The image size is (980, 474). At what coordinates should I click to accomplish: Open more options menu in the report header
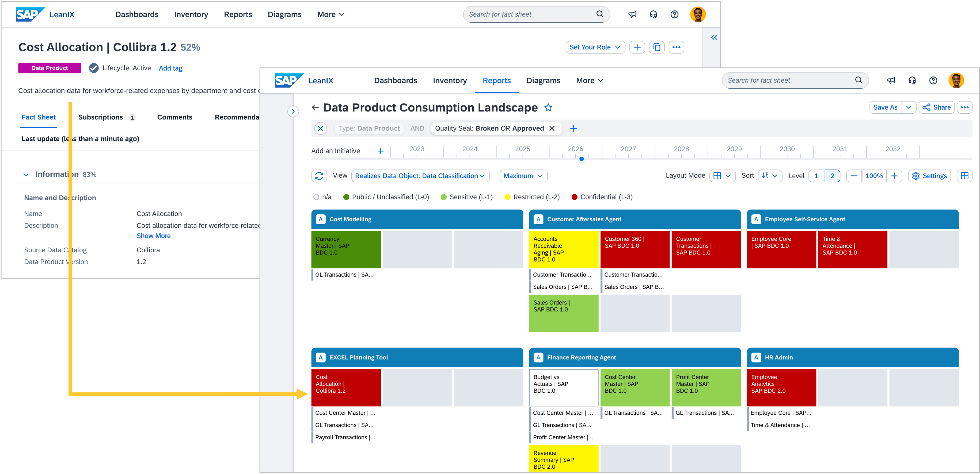[964, 107]
